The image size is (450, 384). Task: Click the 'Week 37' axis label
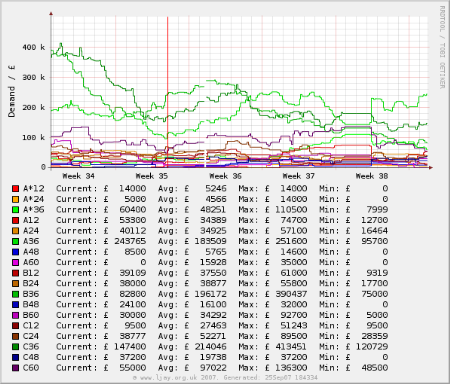pyautogui.click(x=299, y=176)
